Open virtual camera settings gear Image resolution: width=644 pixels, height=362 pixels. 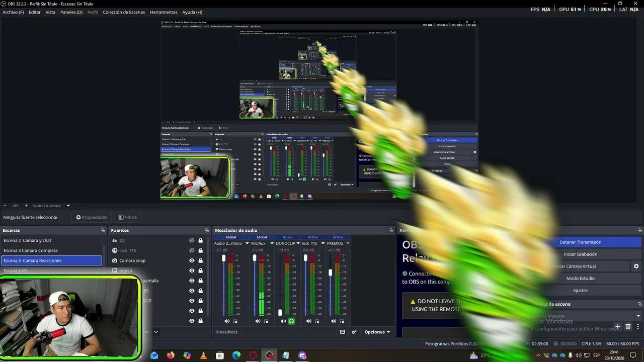[636, 266]
